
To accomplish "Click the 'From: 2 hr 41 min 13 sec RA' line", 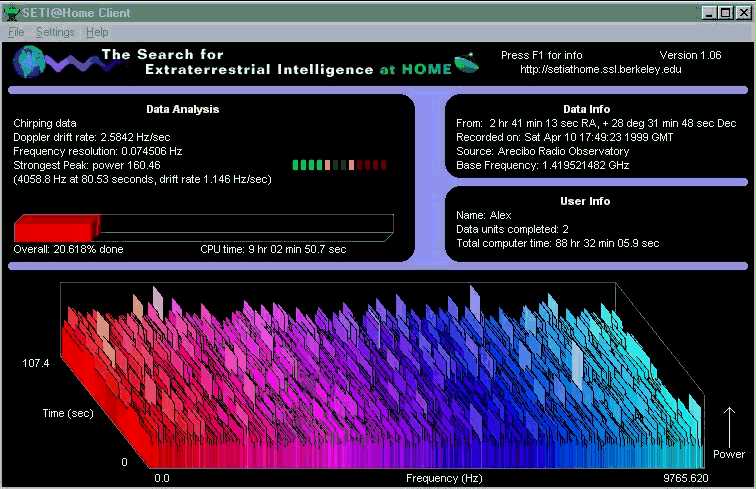I will coord(596,123).
